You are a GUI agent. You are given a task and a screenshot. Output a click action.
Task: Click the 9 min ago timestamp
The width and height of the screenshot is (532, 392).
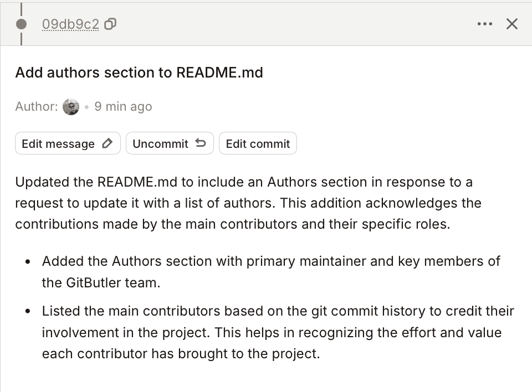pos(123,106)
